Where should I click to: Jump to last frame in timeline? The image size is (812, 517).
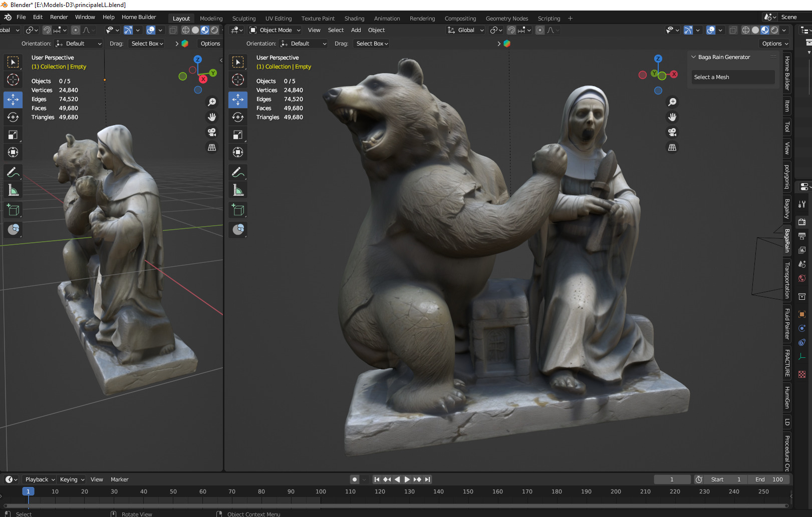point(427,479)
